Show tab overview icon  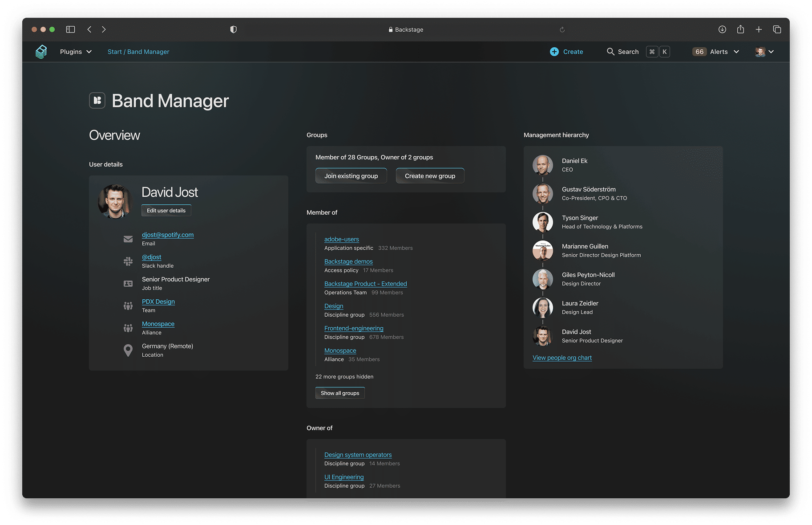(777, 29)
